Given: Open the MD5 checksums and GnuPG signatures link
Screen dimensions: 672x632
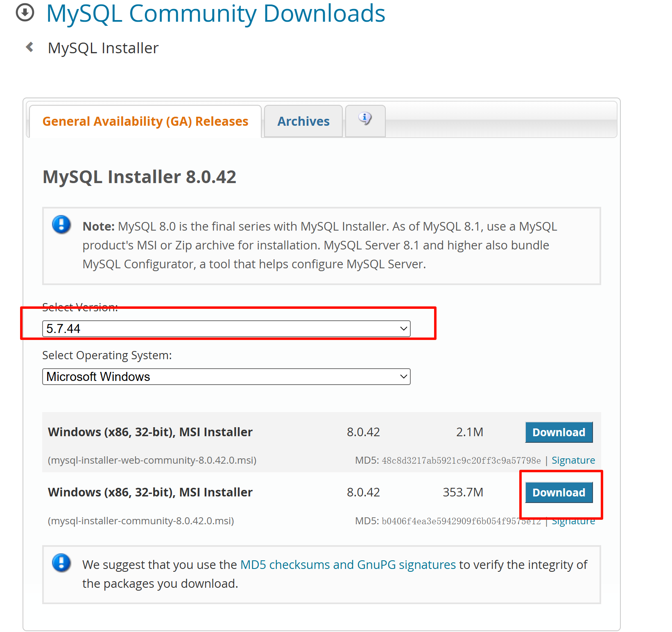Looking at the screenshot, I should pos(348,564).
